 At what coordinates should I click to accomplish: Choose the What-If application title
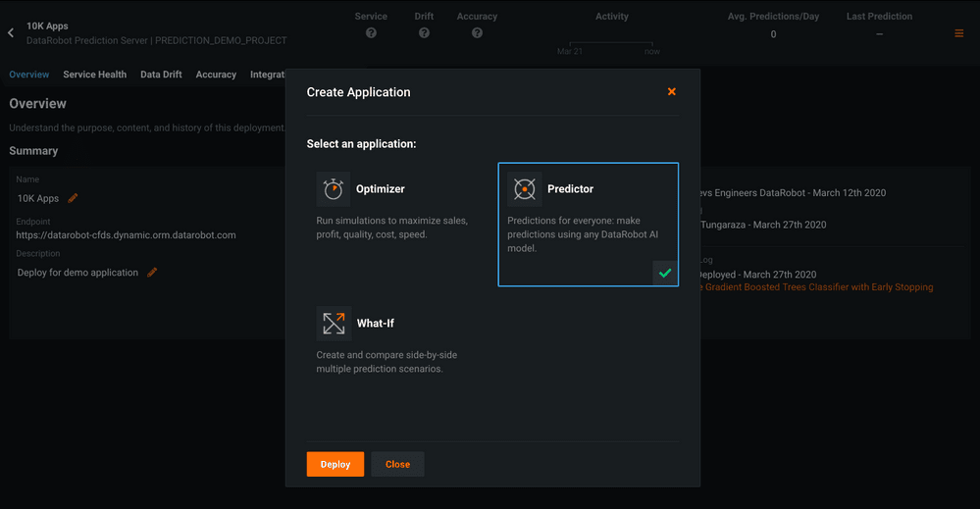tap(375, 323)
